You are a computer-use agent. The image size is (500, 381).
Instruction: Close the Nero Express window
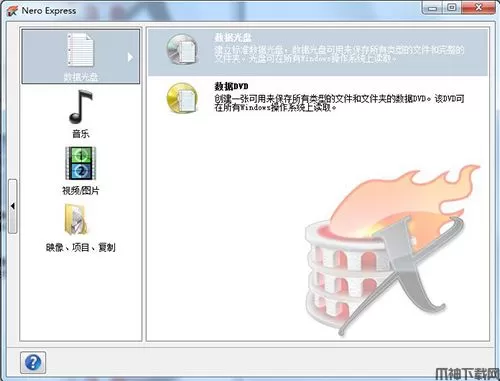[x=479, y=8]
